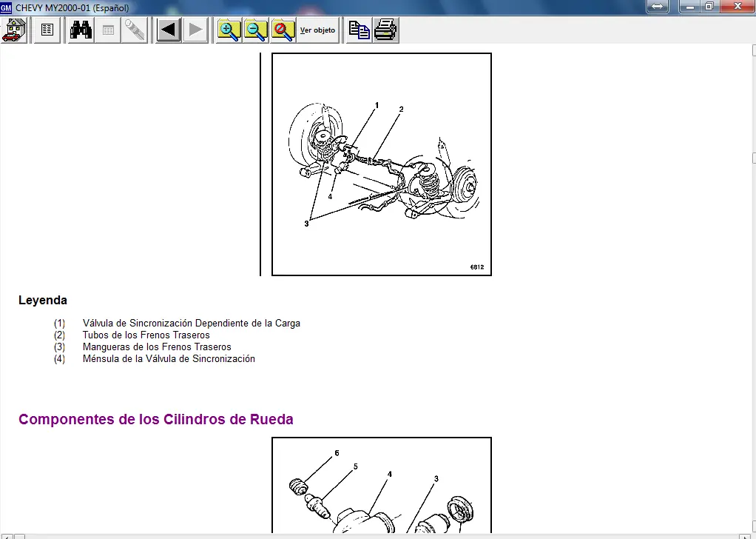756x539 pixels.
Task: Zoom in with the plus magnifier icon
Action: (x=229, y=30)
